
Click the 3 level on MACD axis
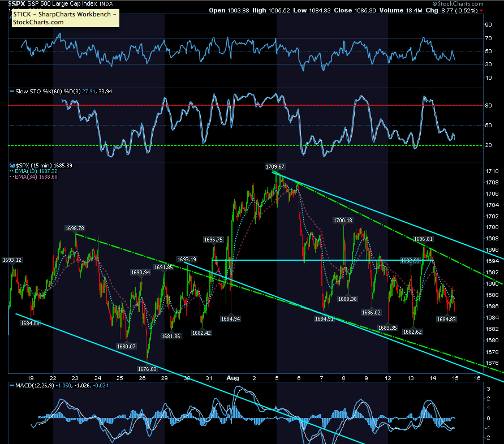pos(489,389)
